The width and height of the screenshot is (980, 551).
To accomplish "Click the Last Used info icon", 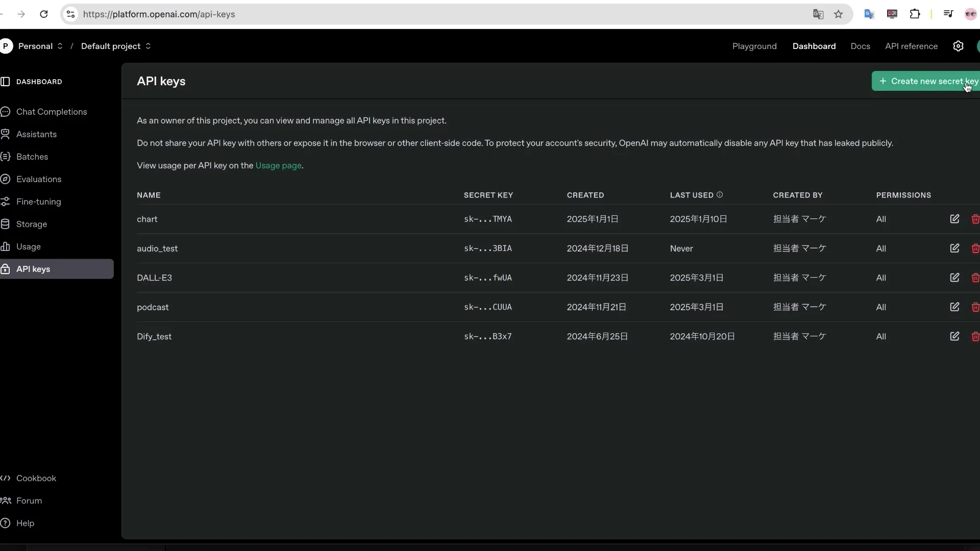I will click(720, 195).
